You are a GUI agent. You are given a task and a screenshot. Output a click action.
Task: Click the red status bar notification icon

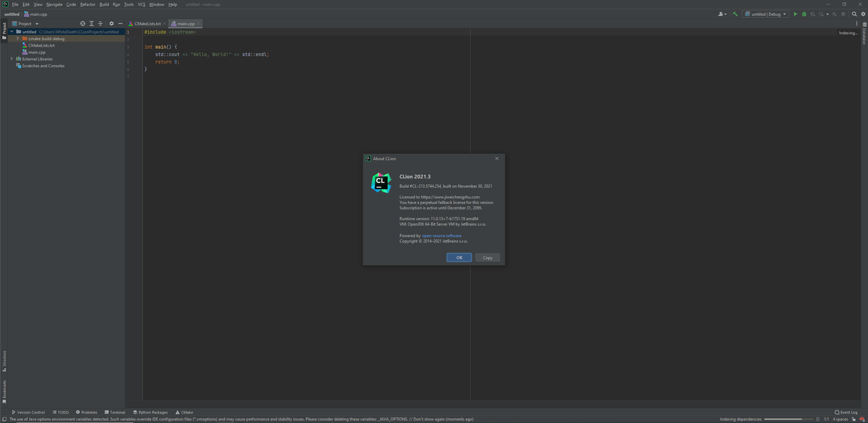click(862, 419)
